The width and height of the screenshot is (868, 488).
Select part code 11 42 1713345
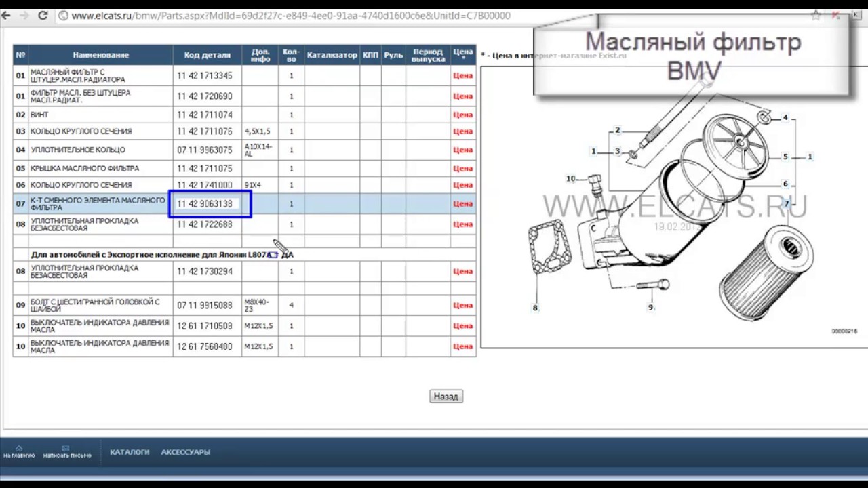point(205,76)
